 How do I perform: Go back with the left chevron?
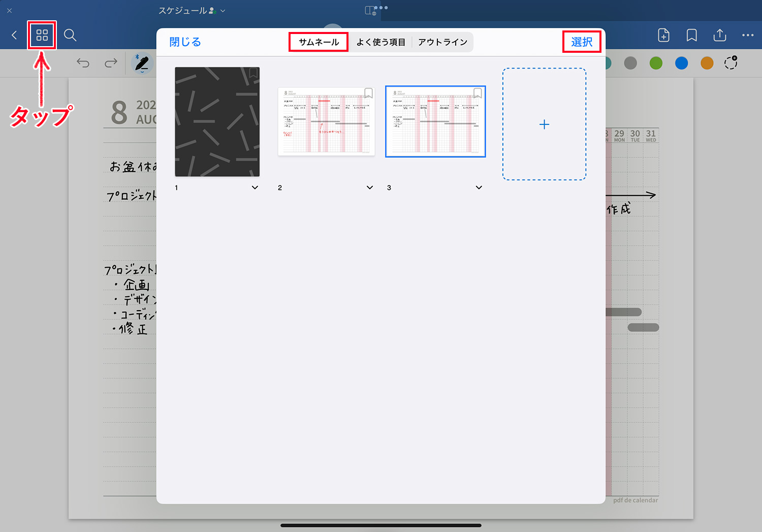(14, 35)
